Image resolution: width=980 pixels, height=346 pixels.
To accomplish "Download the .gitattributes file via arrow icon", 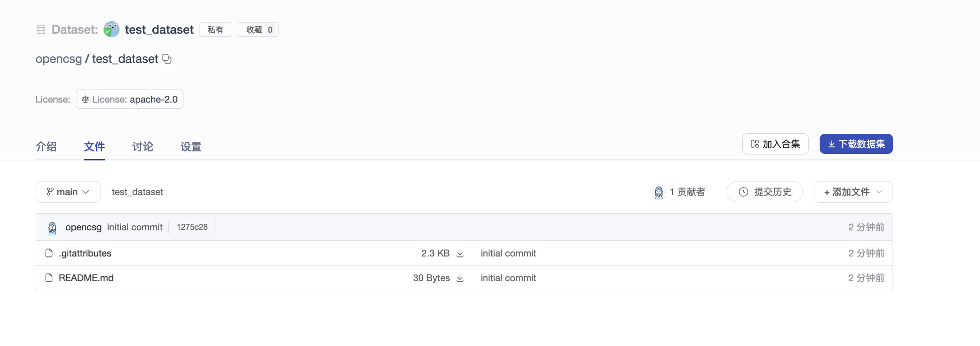I will (x=460, y=253).
